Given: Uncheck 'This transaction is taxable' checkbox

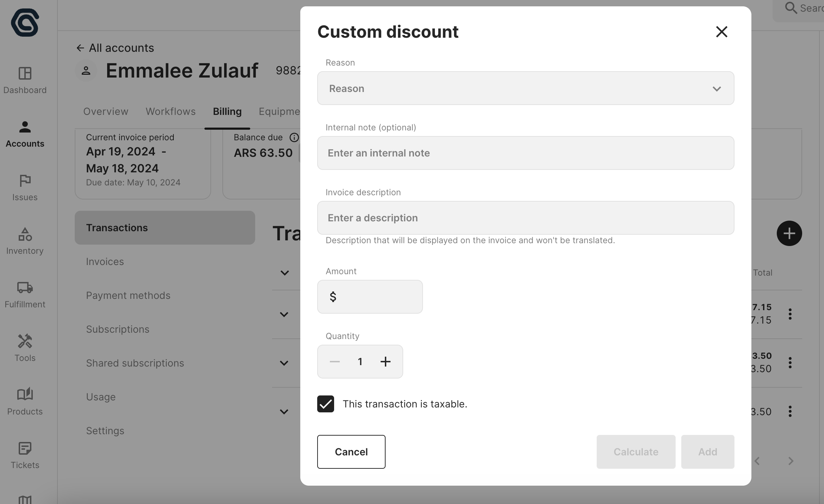Looking at the screenshot, I should click(x=326, y=404).
